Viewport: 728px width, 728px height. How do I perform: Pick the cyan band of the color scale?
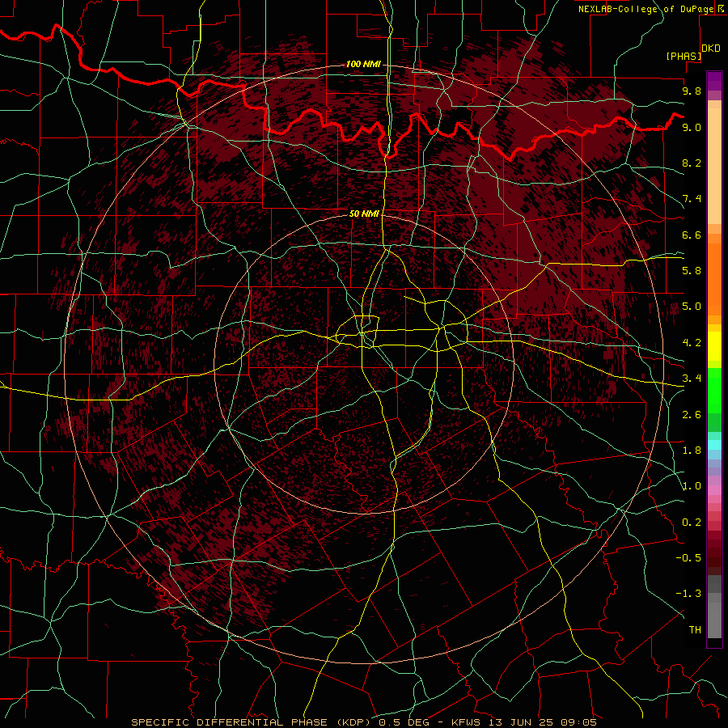coord(714,445)
